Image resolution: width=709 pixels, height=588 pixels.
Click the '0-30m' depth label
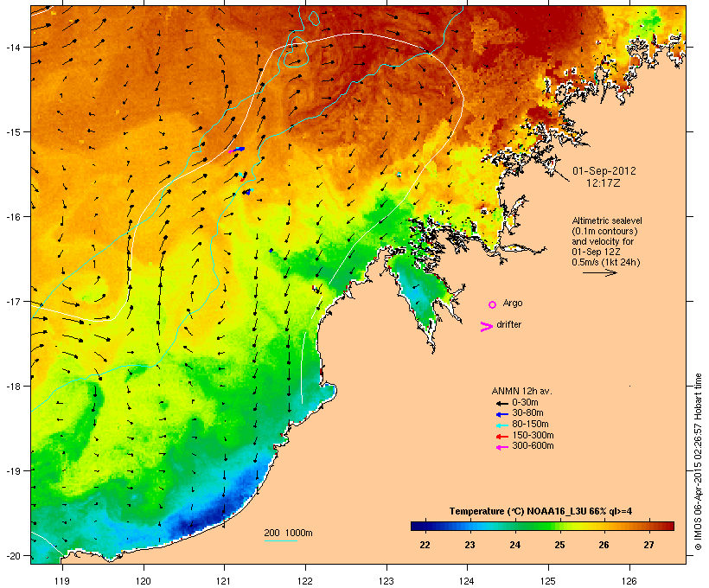click(525, 402)
